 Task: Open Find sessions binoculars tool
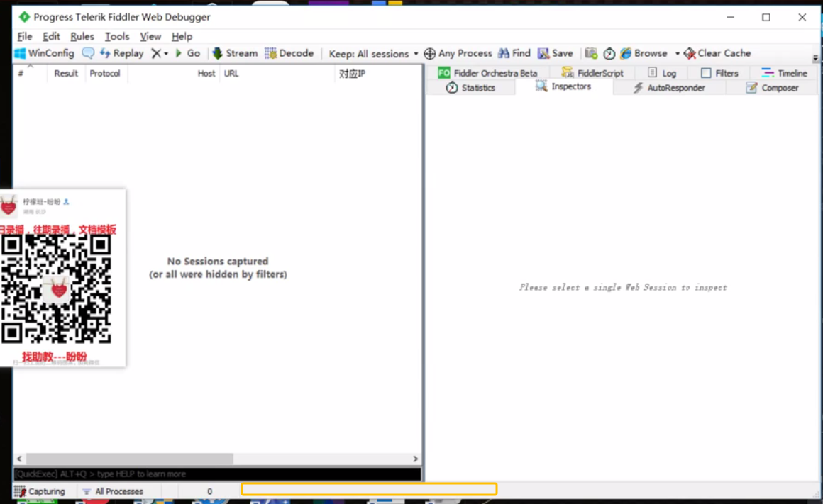(x=514, y=53)
